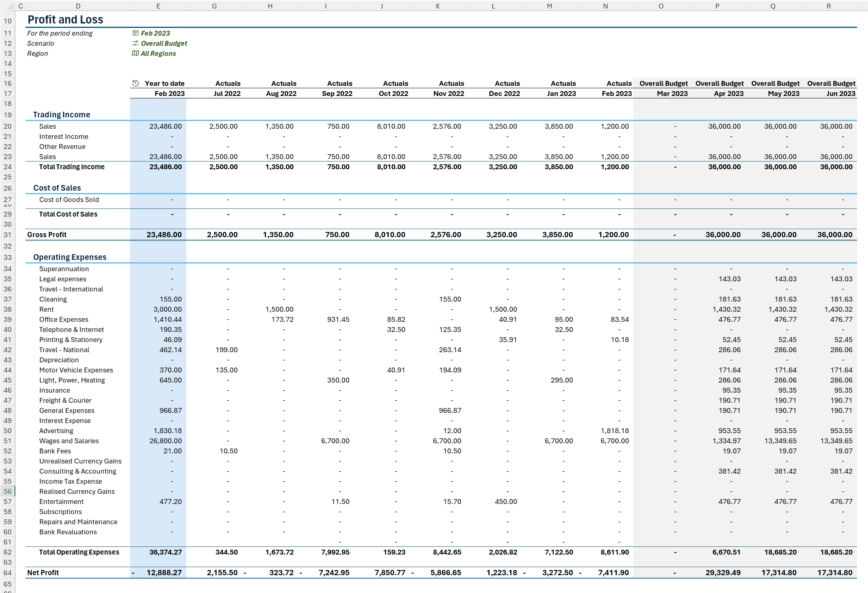Open the Feb 2023 period selector

click(155, 33)
